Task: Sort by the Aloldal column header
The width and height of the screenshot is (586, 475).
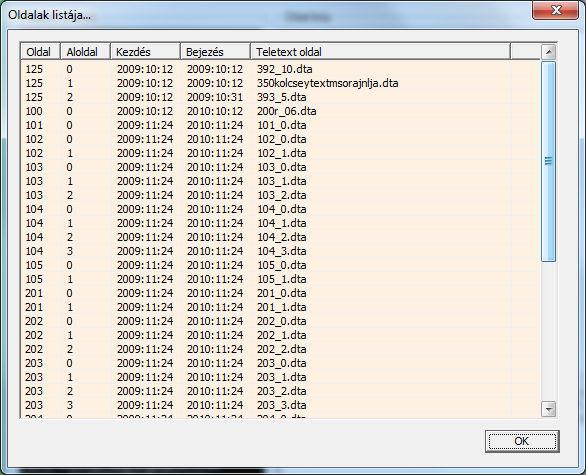Action: [85, 52]
